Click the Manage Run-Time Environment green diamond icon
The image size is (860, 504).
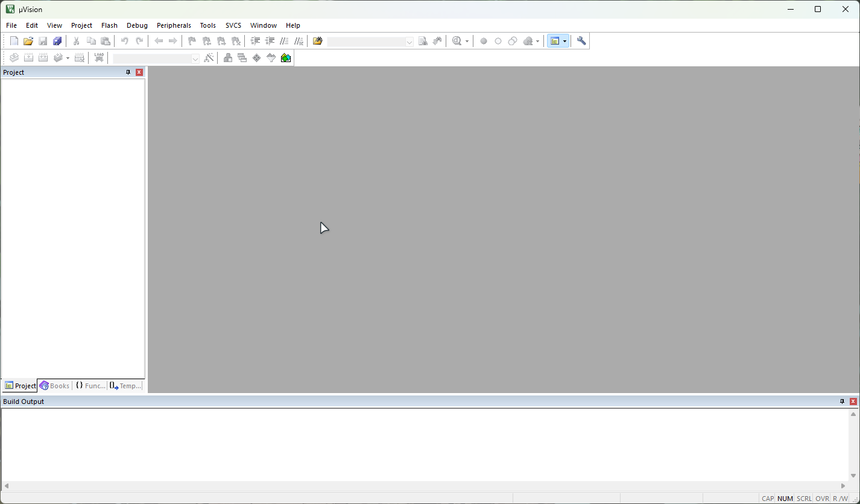click(x=257, y=58)
